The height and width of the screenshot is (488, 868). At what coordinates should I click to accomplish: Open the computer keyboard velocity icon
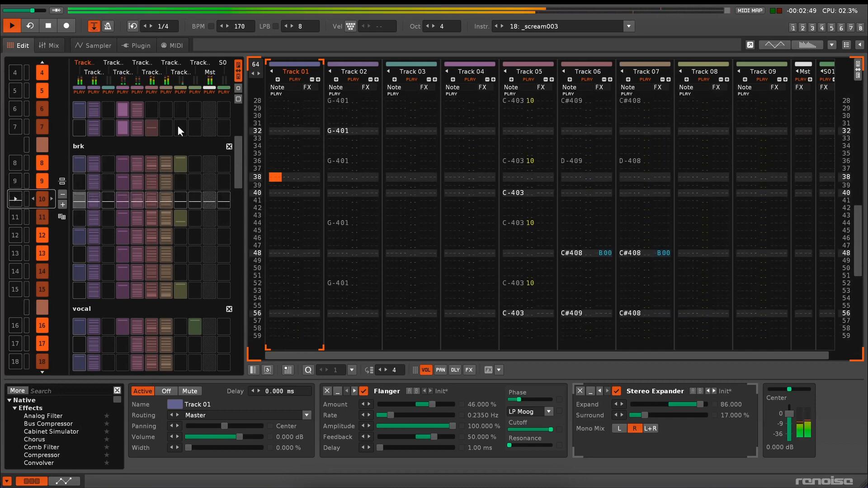click(x=350, y=26)
